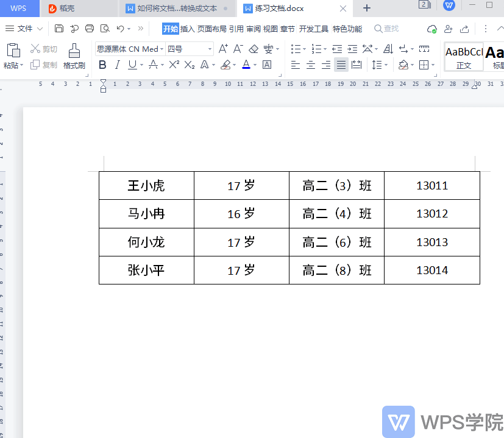Toggle Strikethrough formatting
The height and width of the screenshot is (438, 504).
point(153,65)
